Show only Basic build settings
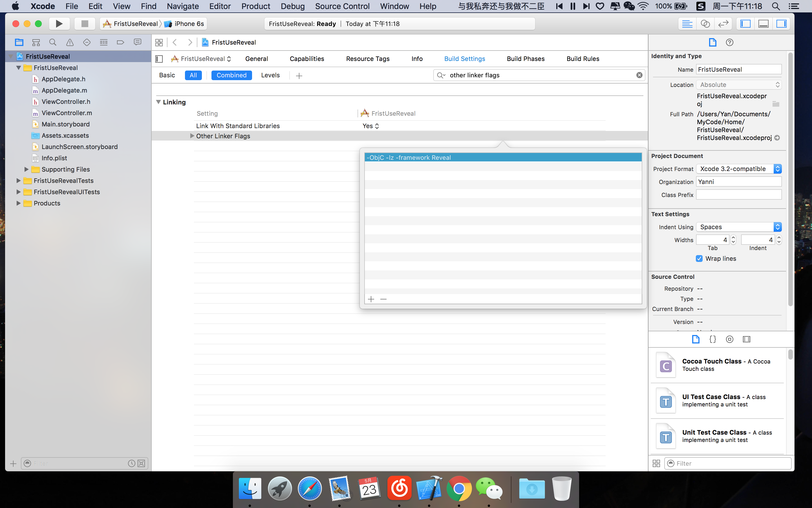Image resolution: width=812 pixels, height=508 pixels. pyautogui.click(x=167, y=75)
